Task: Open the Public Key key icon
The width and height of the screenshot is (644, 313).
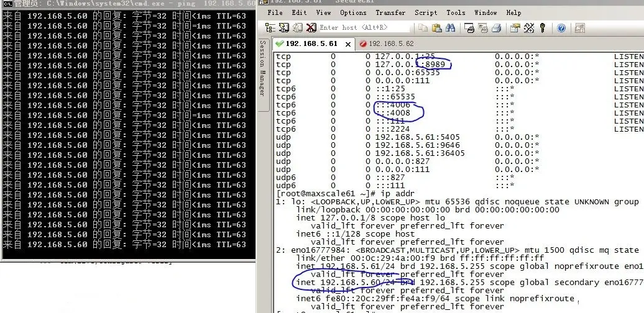Action: coord(542,28)
